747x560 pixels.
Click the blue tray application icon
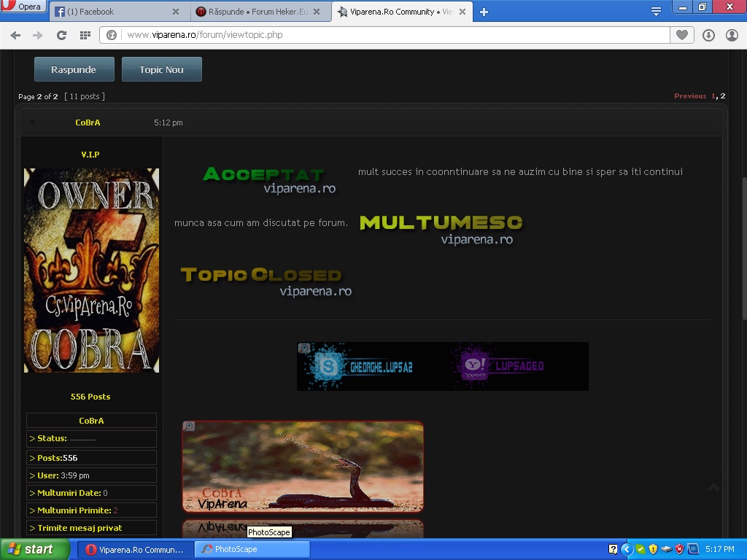(x=693, y=549)
